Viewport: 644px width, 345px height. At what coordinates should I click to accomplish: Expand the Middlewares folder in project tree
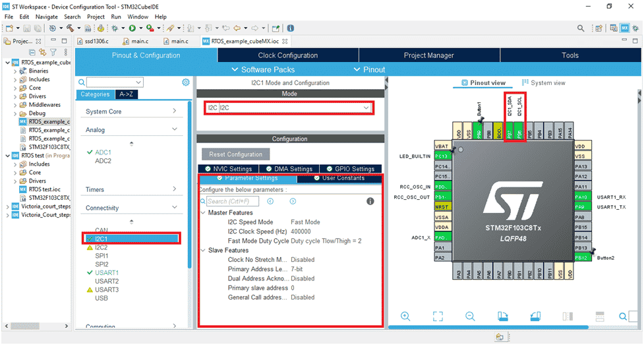15,105
